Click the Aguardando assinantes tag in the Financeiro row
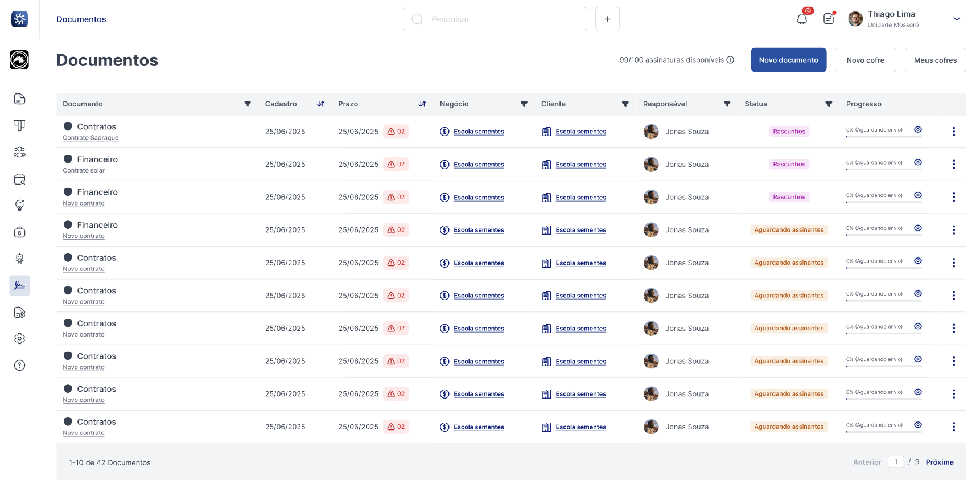The height and width of the screenshot is (492, 980). pyautogui.click(x=789, y=230)
